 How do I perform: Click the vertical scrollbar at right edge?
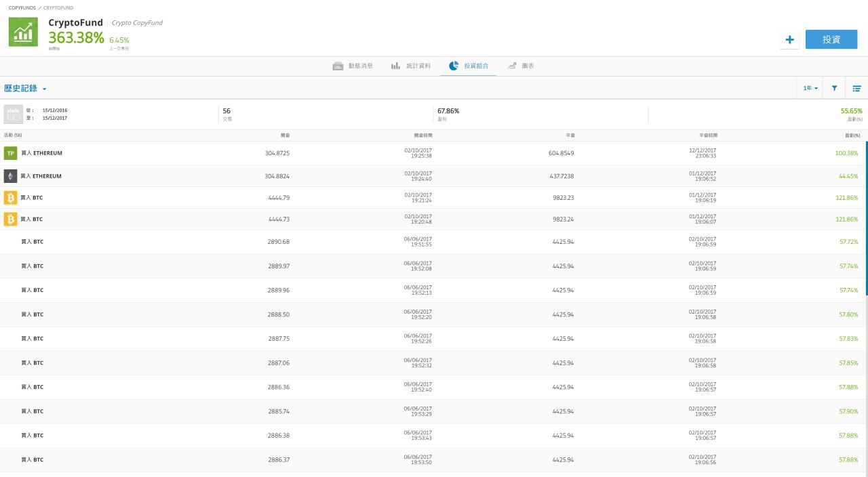[866, 218]
